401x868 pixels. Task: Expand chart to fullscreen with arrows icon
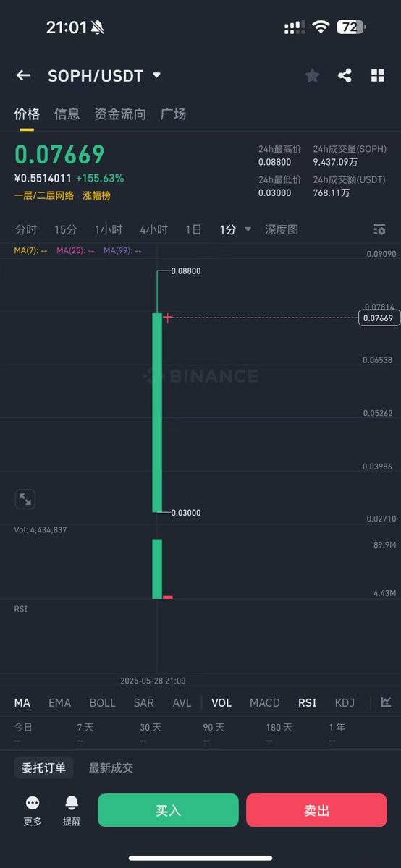tap(25, 499)
